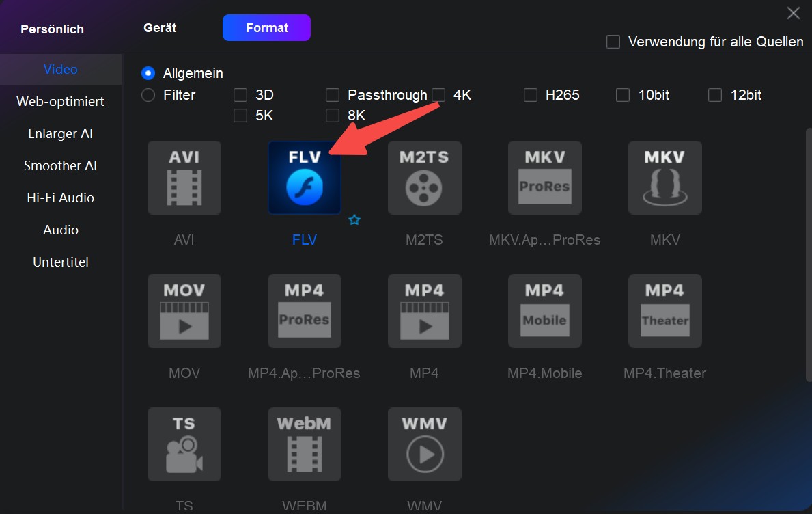Switch to the Persönlich tab
The image size is (812, 514).
pyautogui.click(x=53, y=29)
